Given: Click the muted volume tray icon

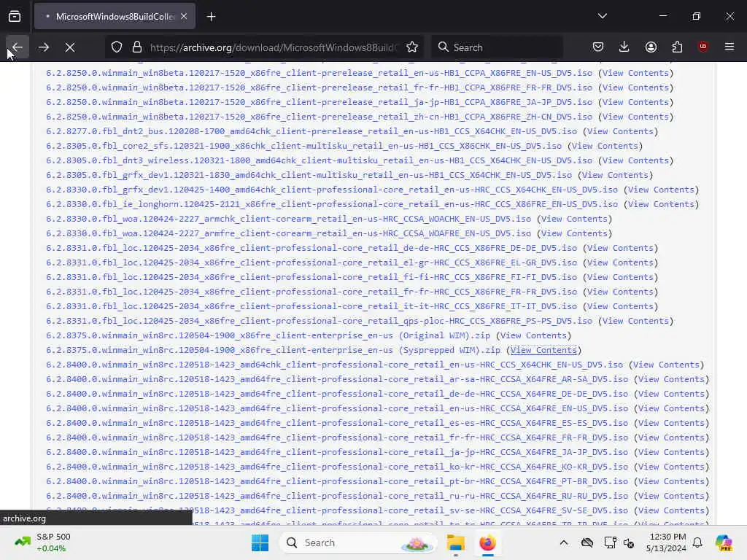Looking at the screenshot, I should click(x=629, y=542).
